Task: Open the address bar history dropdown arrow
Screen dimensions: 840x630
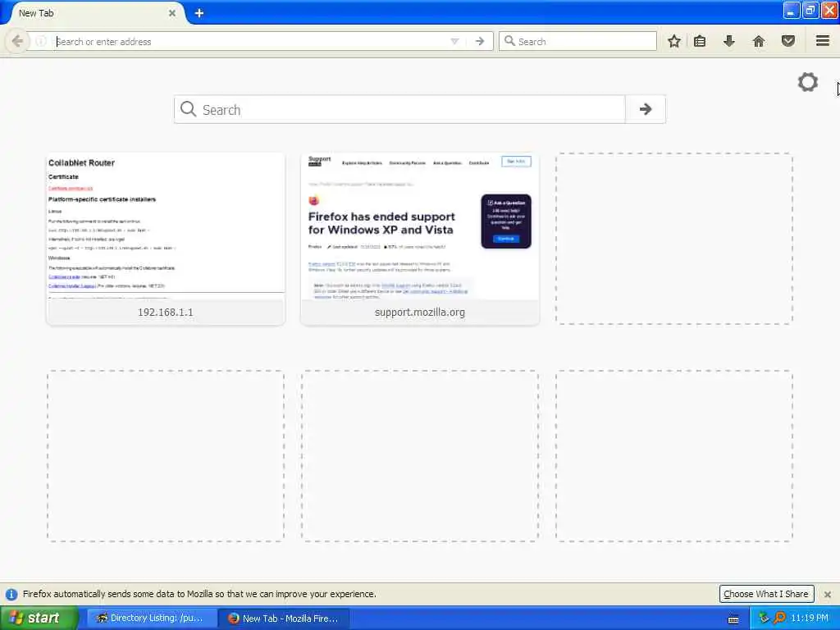Action: pos(454,41)
